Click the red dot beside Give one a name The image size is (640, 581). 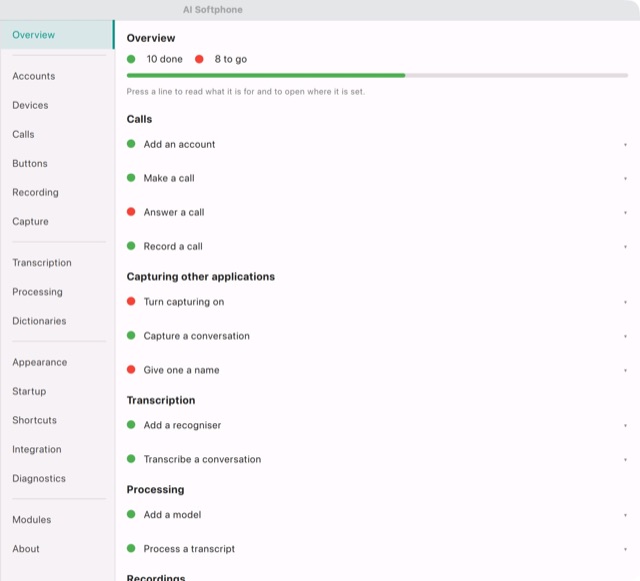click(x=131, y=370)
